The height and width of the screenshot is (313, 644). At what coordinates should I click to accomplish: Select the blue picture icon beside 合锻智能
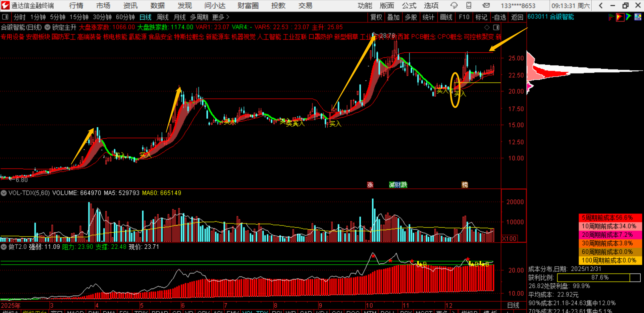638,17
